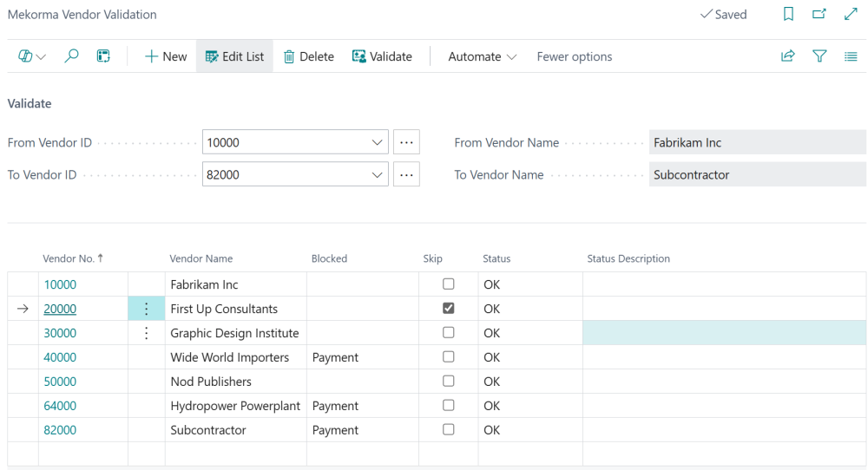
Task: Click the Validate section heading
Action: click(30, 103)
